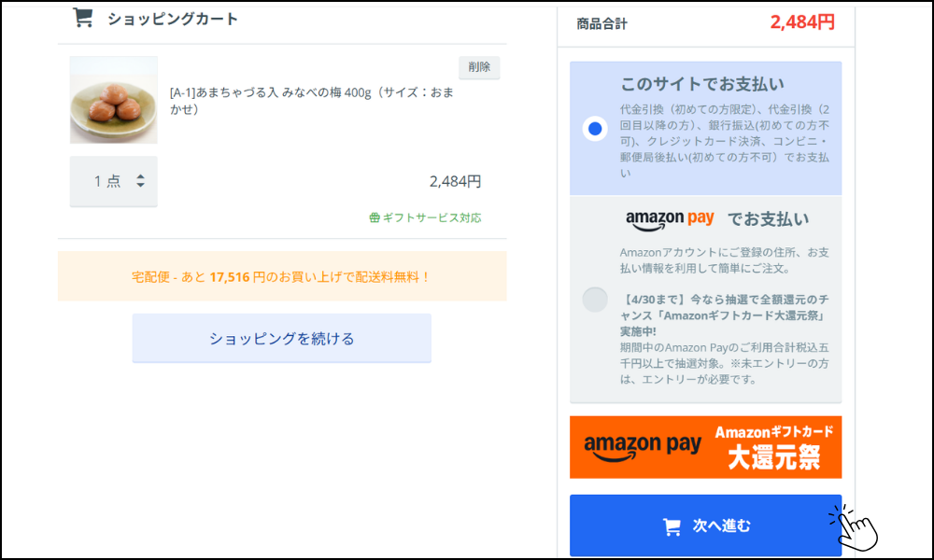Open the 1点 quantity selector
934x560 pixels.
pyautogui.click(x=107, y=181)
